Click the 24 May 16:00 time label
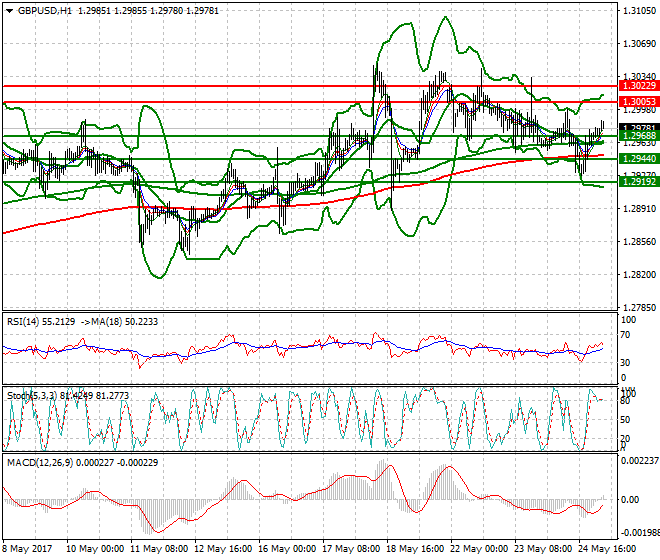The height and width of the screenshot is (560, 660). click(607, 549)
